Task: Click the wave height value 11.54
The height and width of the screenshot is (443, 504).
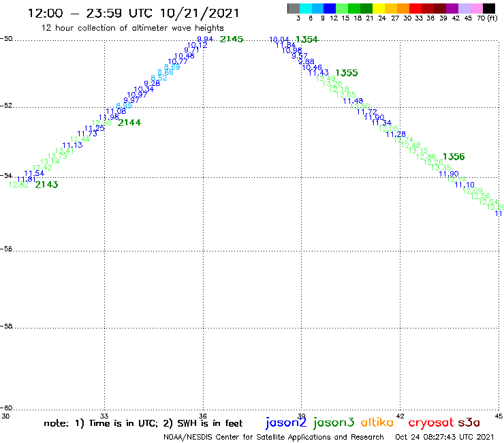Action: pyautogui.click(x=34, y=173)
